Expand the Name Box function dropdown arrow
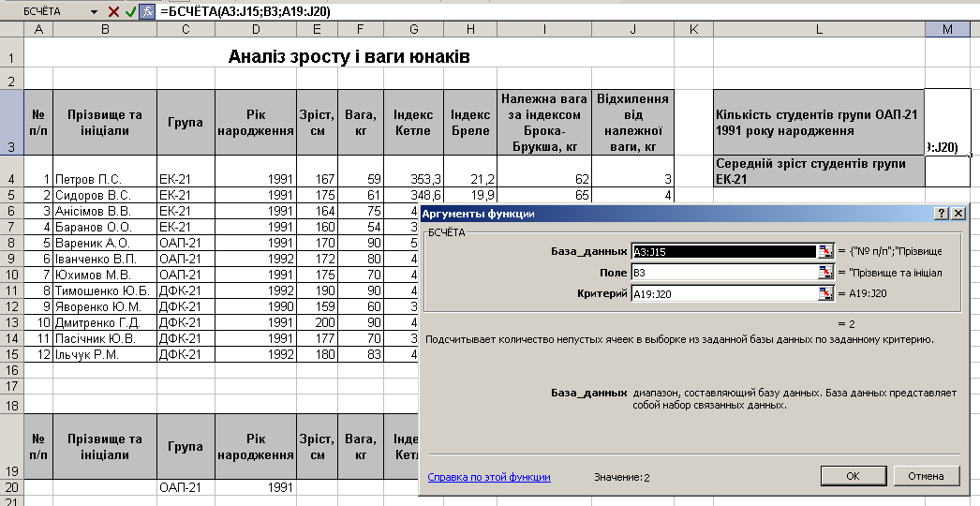 coord(95,11)
